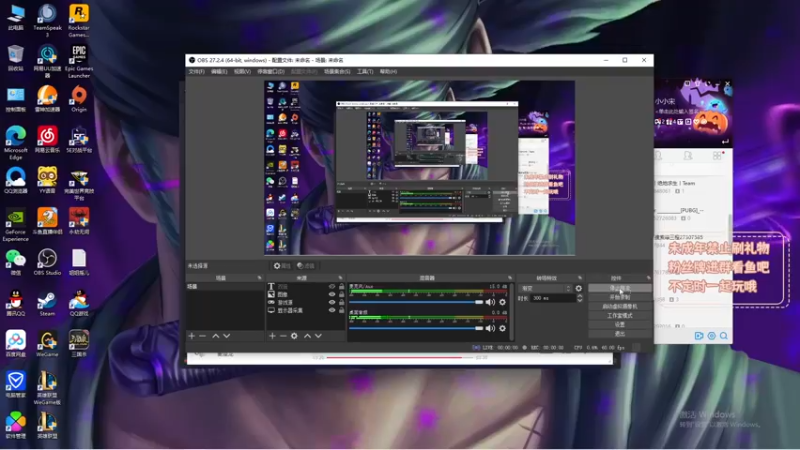Viewport: 800px width, 450px height.
Task: Toggle lock on display capture source row
Action: [x=342, y=310]
